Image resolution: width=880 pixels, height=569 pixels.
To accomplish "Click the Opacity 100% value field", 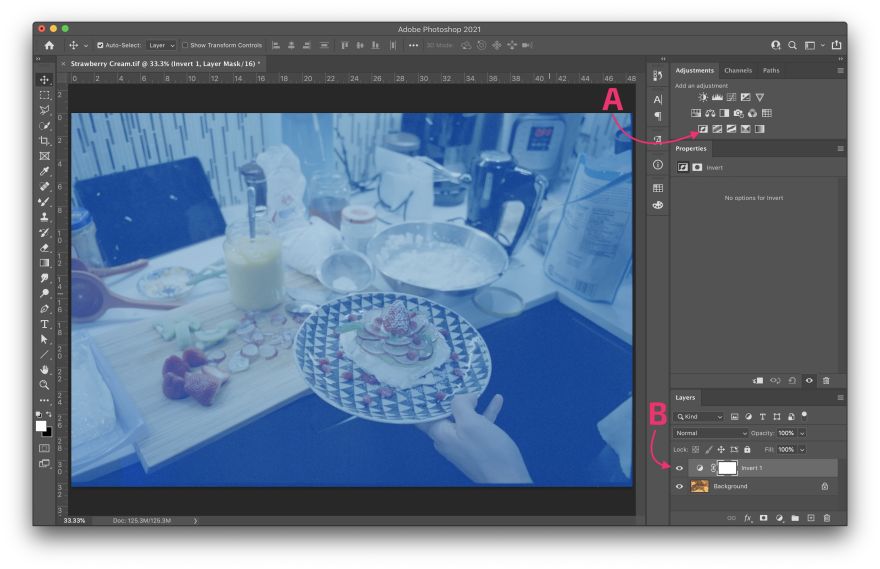I will [787, 433].
